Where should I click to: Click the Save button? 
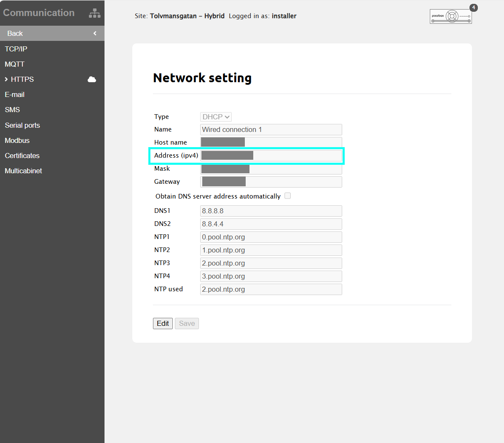(187, 323)
